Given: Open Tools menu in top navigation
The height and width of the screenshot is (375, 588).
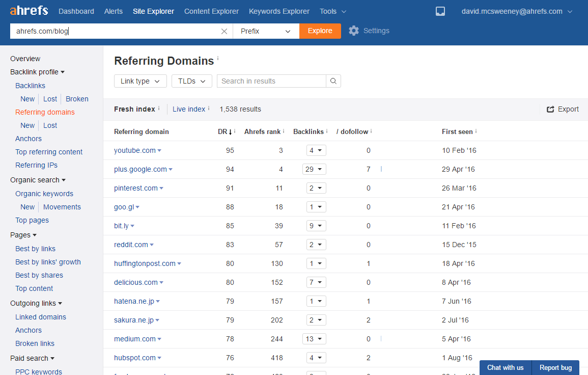Looking at the screenshot, I should (332, 11).
